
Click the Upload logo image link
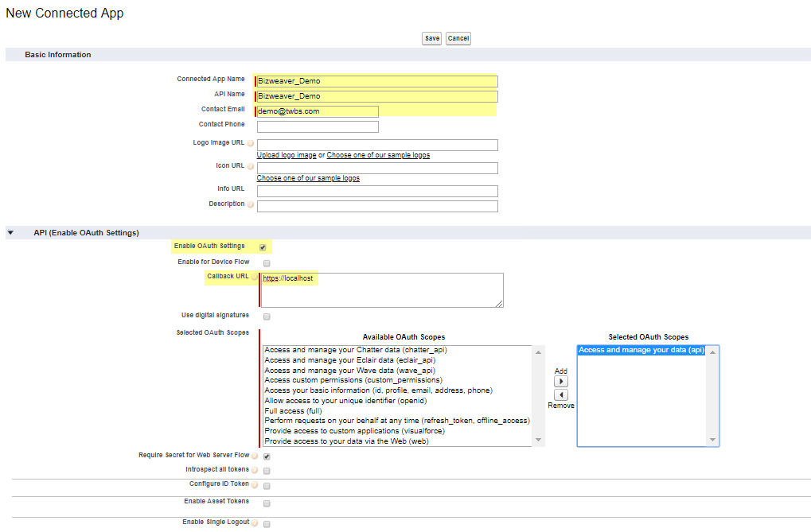287,155
